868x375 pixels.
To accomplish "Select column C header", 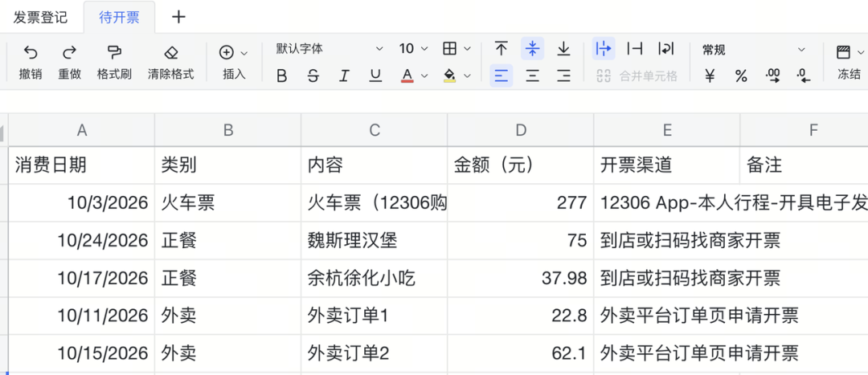I will pos(375,130).
